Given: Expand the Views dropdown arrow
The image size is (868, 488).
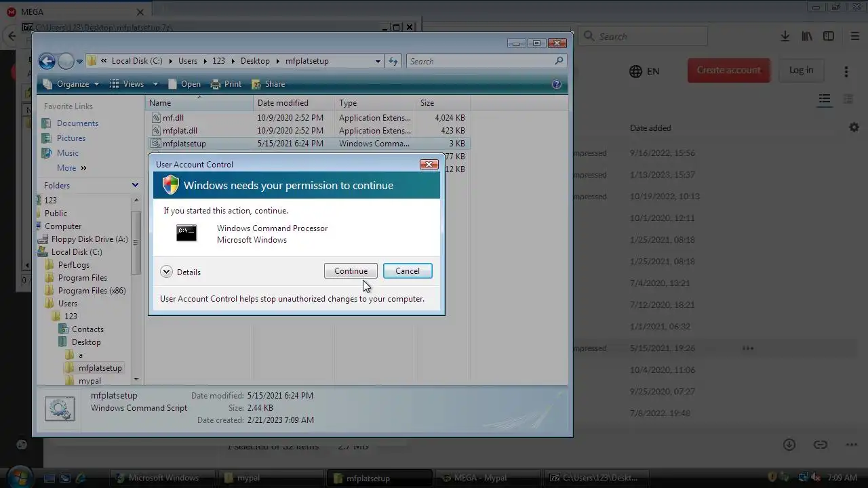Looking at the screenshot, I should [x=155, y=84].
